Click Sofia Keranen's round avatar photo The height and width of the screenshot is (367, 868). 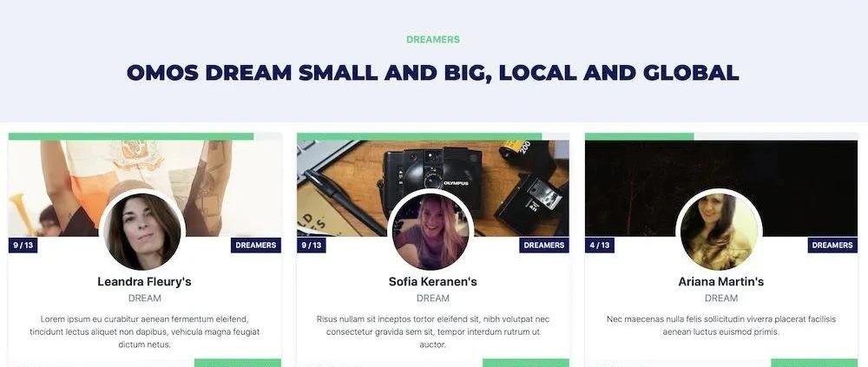click(x=431, y=232)
